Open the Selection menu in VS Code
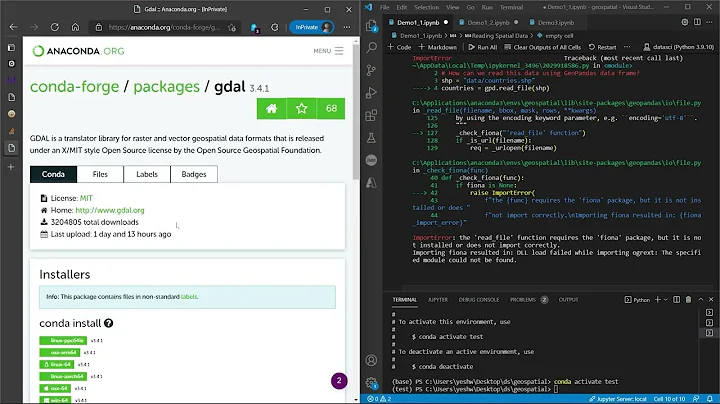This screenshot has height=404, width=720. [x=427, y=7]
